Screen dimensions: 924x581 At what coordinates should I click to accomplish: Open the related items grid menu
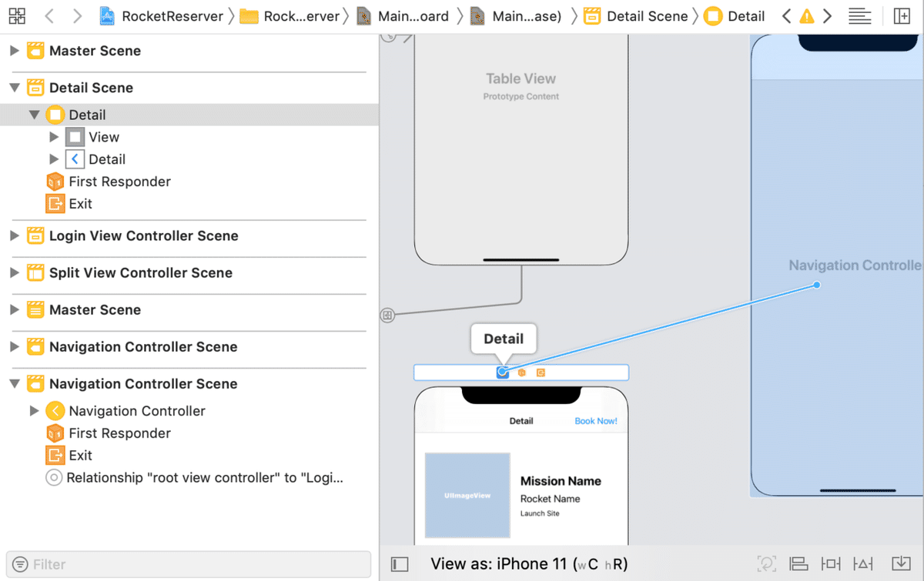[x=16, y=16]
